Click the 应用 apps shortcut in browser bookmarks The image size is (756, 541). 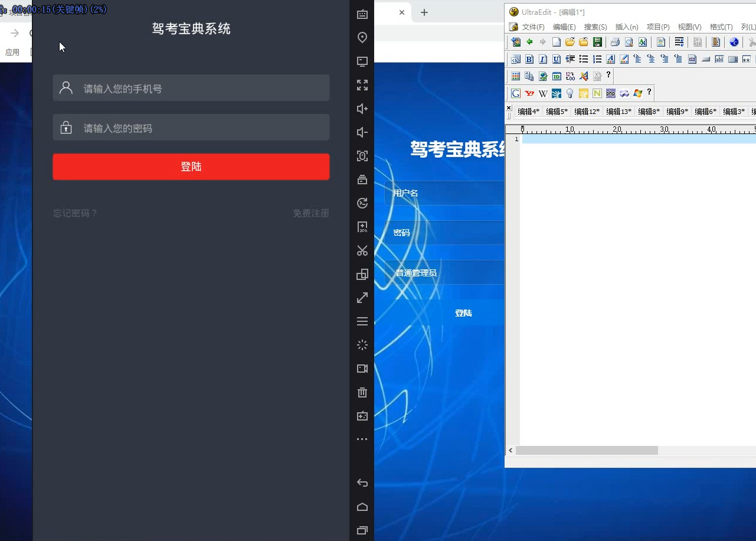tap(12, 52)
